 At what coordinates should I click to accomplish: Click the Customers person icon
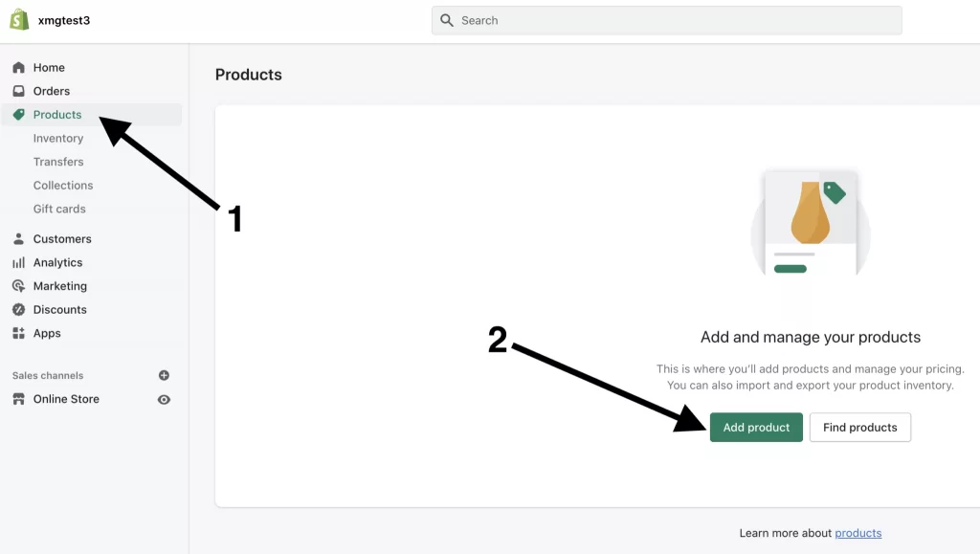19,238
